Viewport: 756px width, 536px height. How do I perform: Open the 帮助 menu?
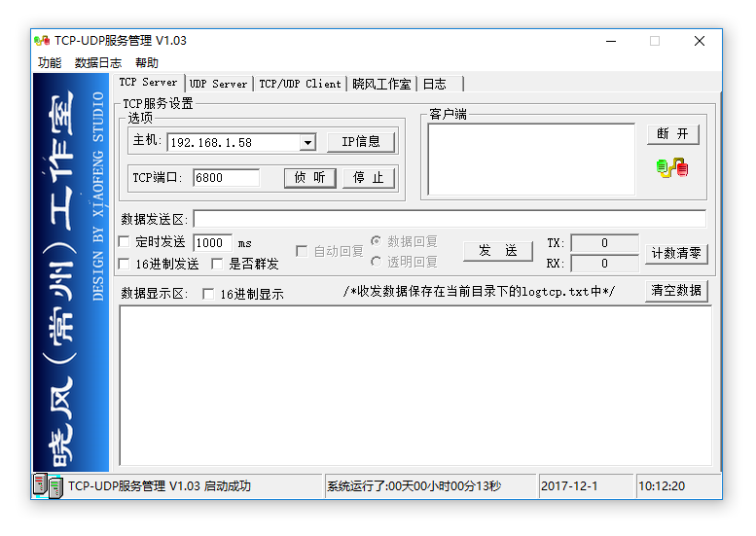click(x=147, y=63)
